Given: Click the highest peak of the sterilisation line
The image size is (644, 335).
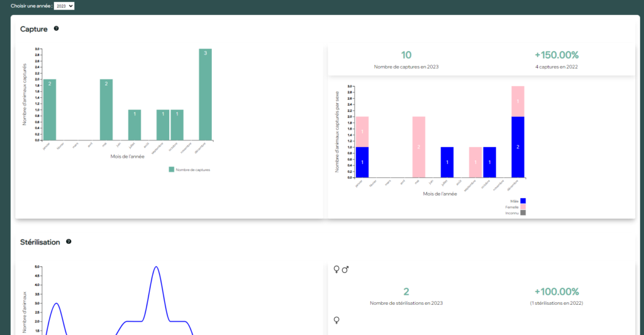Looking at the screenshot, I should (156, 267).
